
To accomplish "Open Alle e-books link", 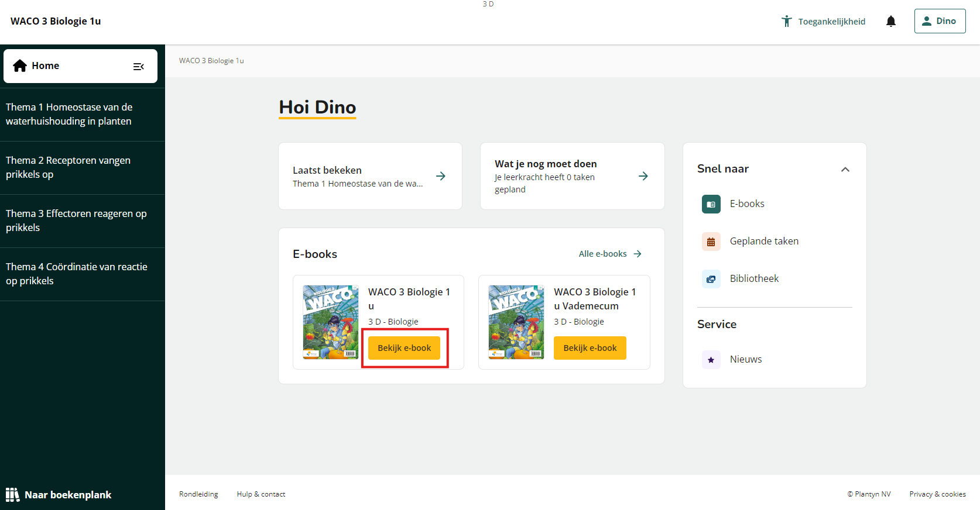I will click(x=610, y=254).
